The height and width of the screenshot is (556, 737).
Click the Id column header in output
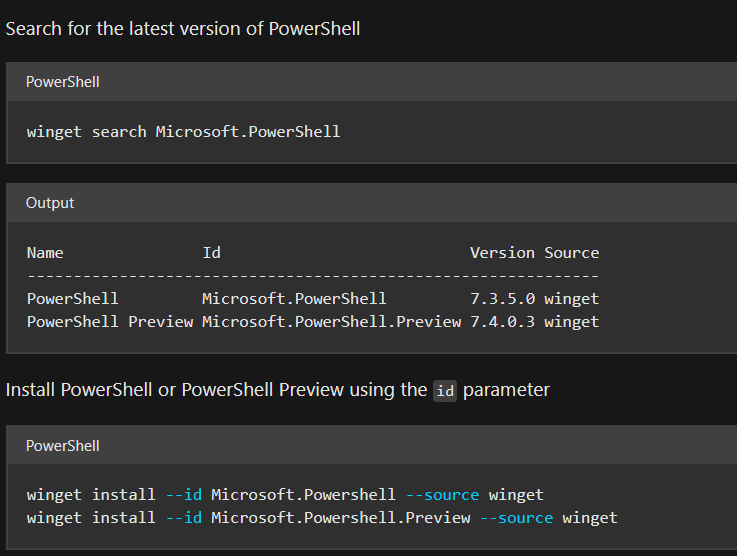[x=212, y=253]
